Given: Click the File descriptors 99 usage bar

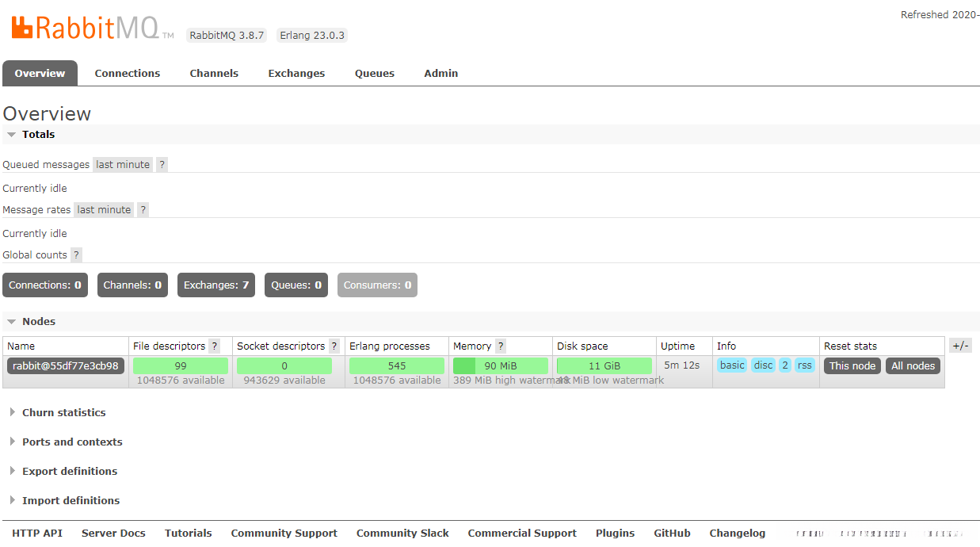Looking at the screenshot, I should [x=181, y=366].
